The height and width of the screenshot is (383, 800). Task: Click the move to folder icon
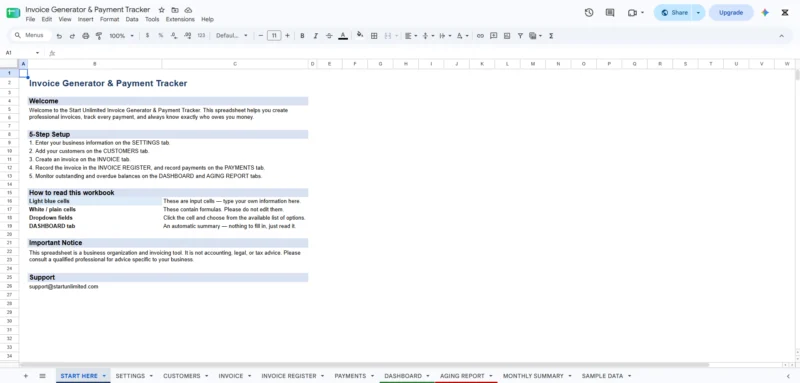(175, 10)
